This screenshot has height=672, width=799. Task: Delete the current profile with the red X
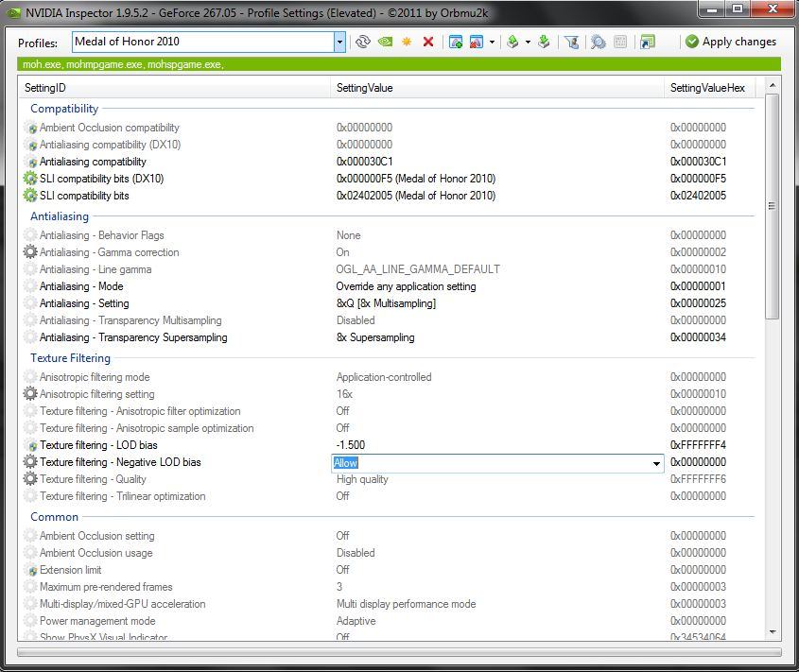pyautogui.click(x=428, y=42)
